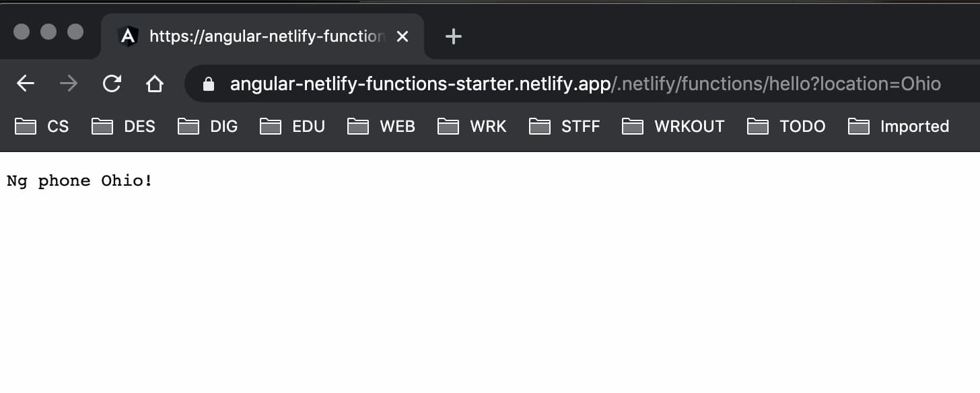Click the browser back arrow

tap(26, 83)
